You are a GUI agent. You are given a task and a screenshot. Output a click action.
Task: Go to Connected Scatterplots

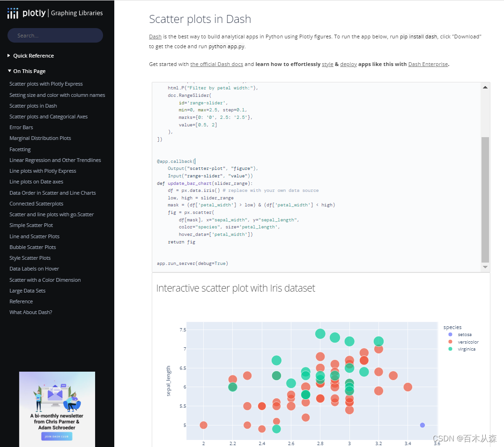pos(37,204)
